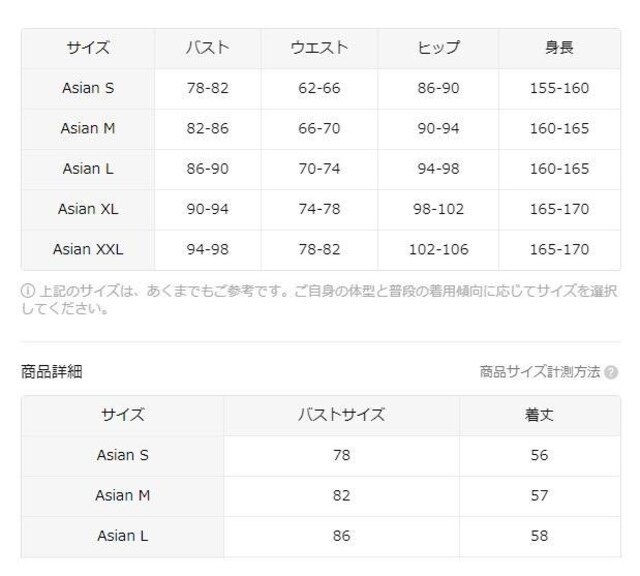Click the Asian XXL size row
This screenshot has height=576, width=640.
tap(321, 249)
